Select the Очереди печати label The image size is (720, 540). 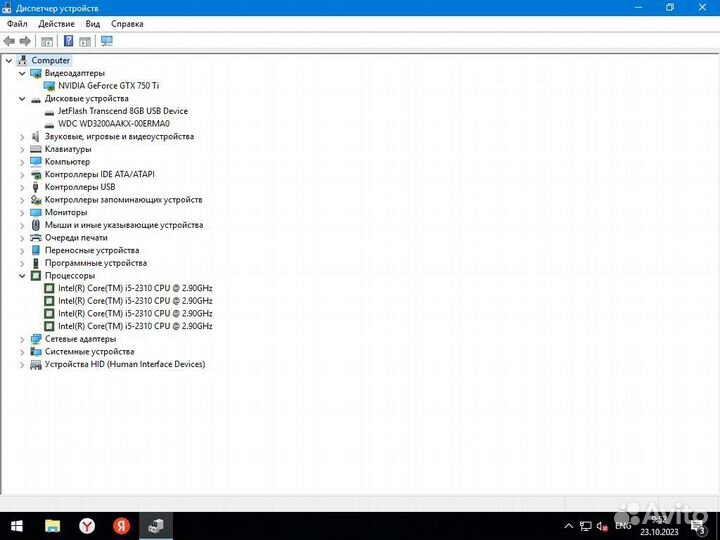click(x=76, y=238)
